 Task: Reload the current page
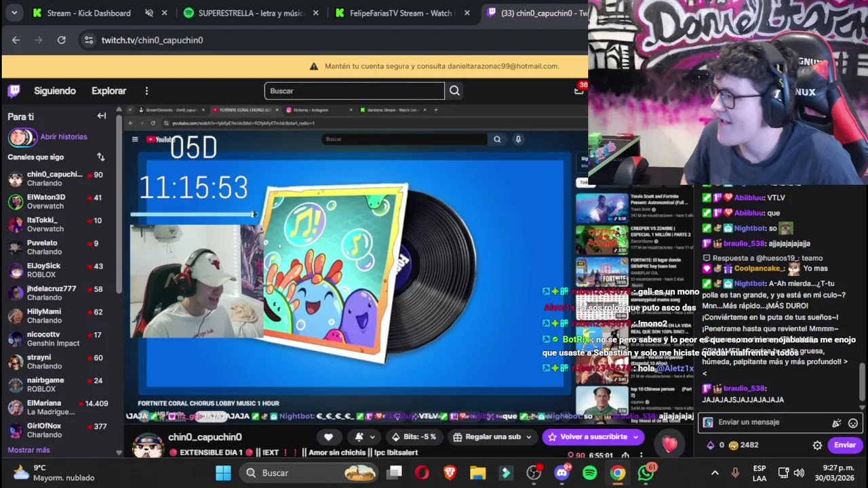pos(62,40)
